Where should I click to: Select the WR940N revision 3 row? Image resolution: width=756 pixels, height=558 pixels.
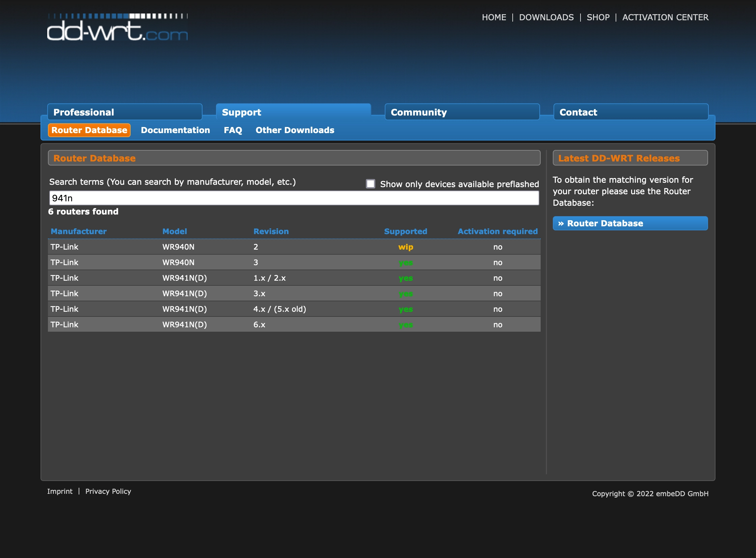(x=294, y=262)
